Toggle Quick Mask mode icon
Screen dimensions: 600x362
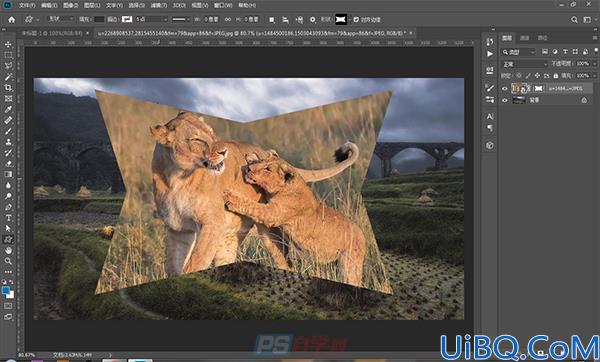point(8,306)
